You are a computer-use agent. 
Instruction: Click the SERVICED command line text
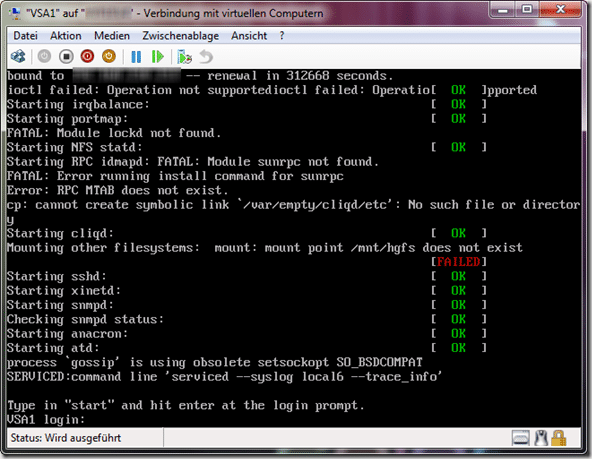[x=224, y=377]
